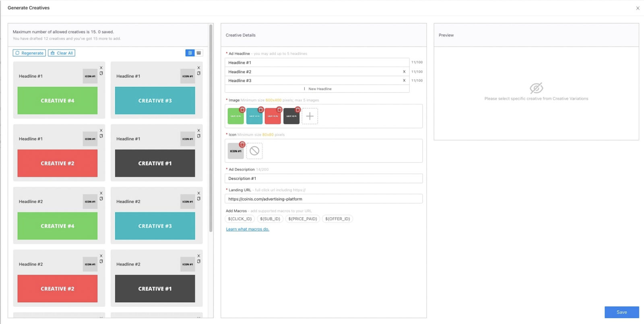
Task: Edit the Headline #1 input field
Action: point(317,62)
